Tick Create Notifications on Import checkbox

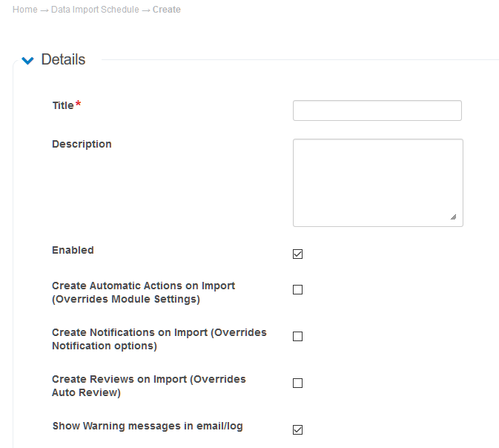coord(298,337)
